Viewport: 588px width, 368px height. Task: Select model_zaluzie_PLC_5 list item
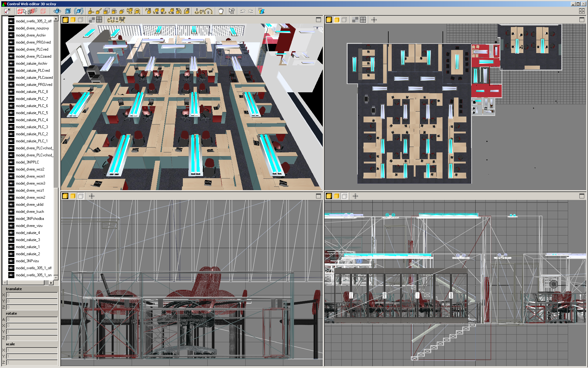32,113
